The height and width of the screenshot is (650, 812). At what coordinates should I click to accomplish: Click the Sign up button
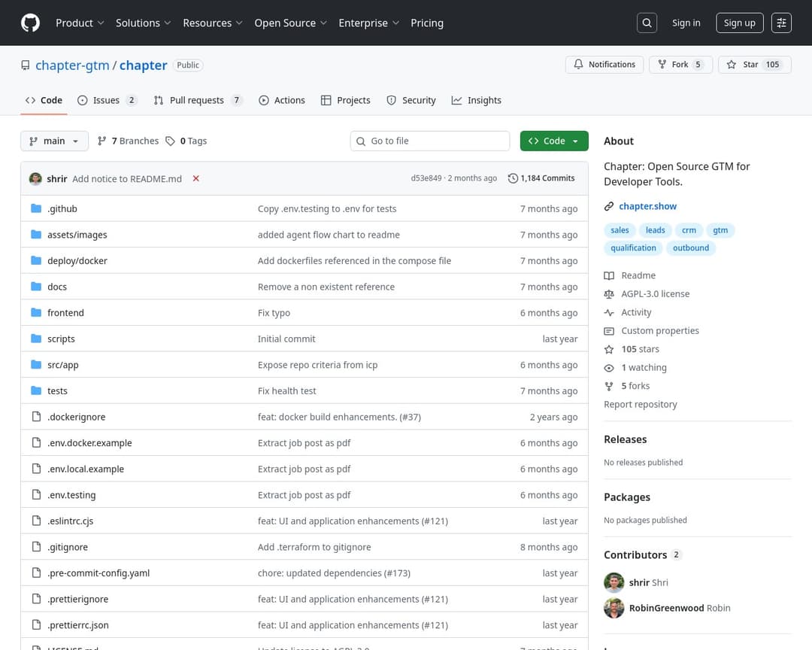pyautogui.click(x=739, y=23)
